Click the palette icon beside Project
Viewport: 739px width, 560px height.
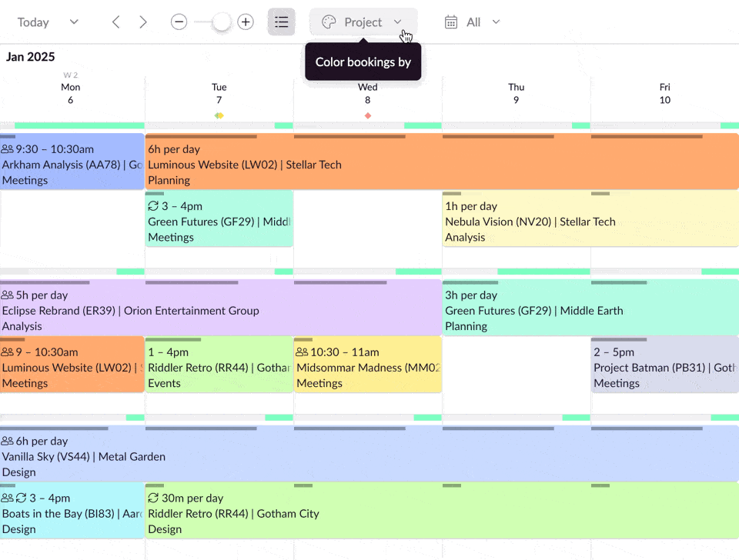[329, 22]
